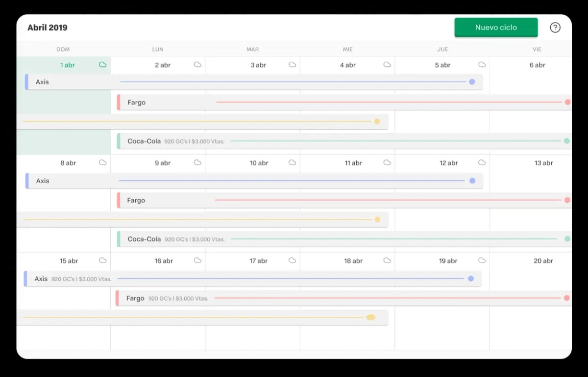The height and width of the screenshot is (377, 588).
Task: Click the cloud icon on 3 abr
Action: [292, 64]
